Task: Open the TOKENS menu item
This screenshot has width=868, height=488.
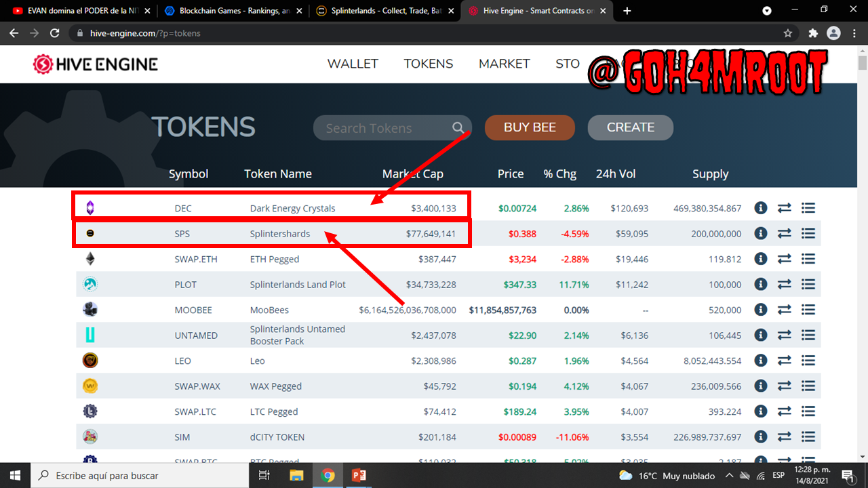Action: [x=429, y=64]
